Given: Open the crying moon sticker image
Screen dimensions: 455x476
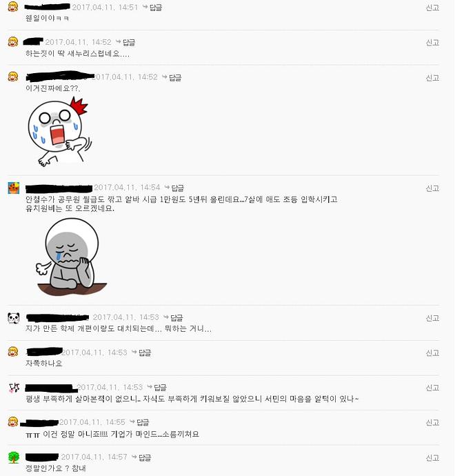Looking at the screenshot, I should 59,132.
